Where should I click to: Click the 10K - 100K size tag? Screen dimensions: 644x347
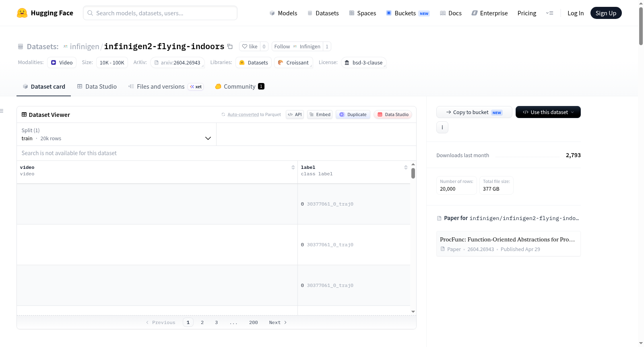click(x=112, y=62)
